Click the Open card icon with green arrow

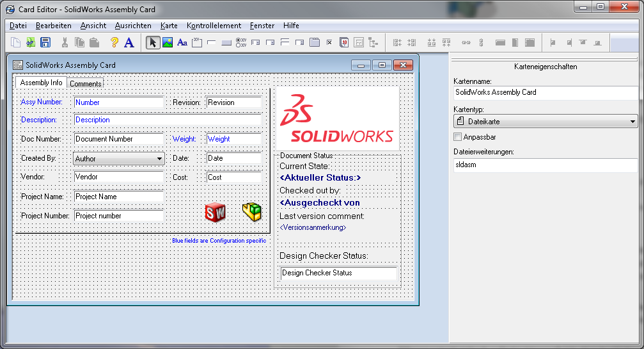[31, 42]
